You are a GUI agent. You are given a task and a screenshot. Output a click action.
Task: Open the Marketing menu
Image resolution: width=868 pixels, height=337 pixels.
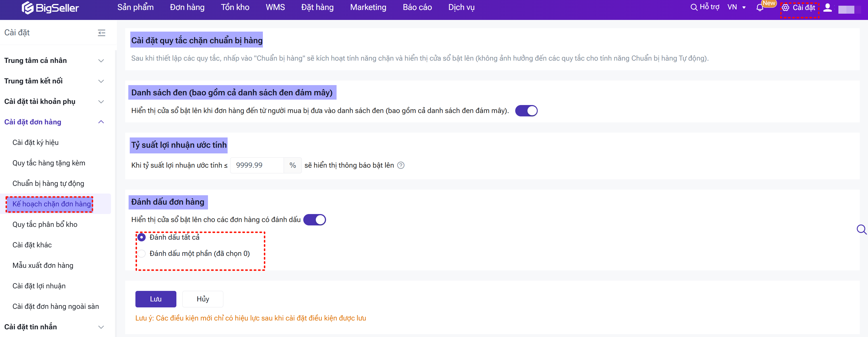pyautogui.click(x=368, y=7)
